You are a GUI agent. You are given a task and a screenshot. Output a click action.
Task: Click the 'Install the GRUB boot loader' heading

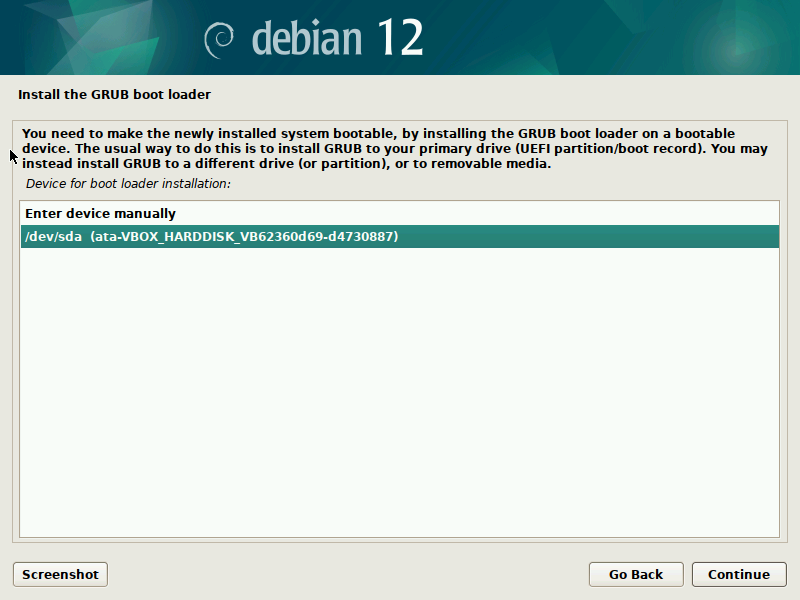tap(114, 94)
